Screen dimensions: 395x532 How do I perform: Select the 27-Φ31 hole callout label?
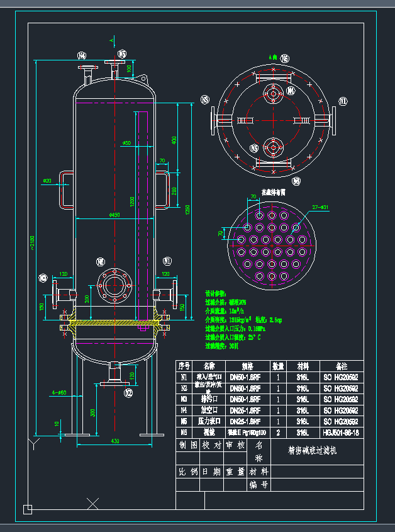321,207
